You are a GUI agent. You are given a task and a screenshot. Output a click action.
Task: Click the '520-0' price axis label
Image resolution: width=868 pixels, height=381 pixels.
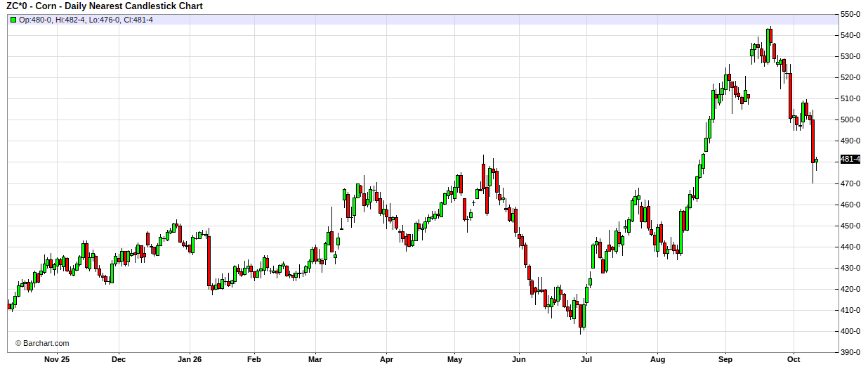point(851,77)
